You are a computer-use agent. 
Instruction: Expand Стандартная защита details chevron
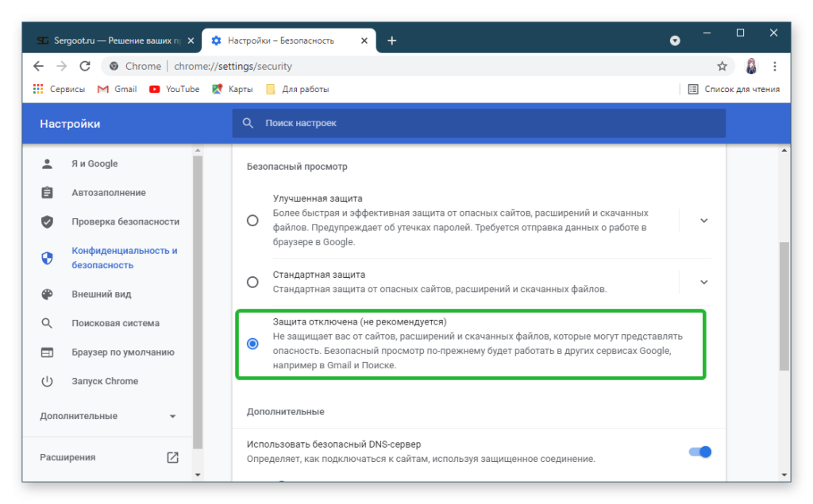tap(703, 282)
